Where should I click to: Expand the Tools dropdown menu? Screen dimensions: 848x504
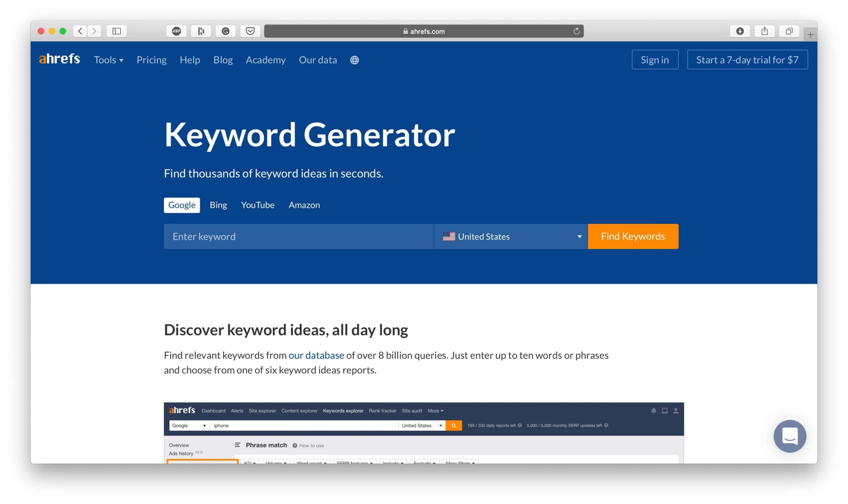109,60
